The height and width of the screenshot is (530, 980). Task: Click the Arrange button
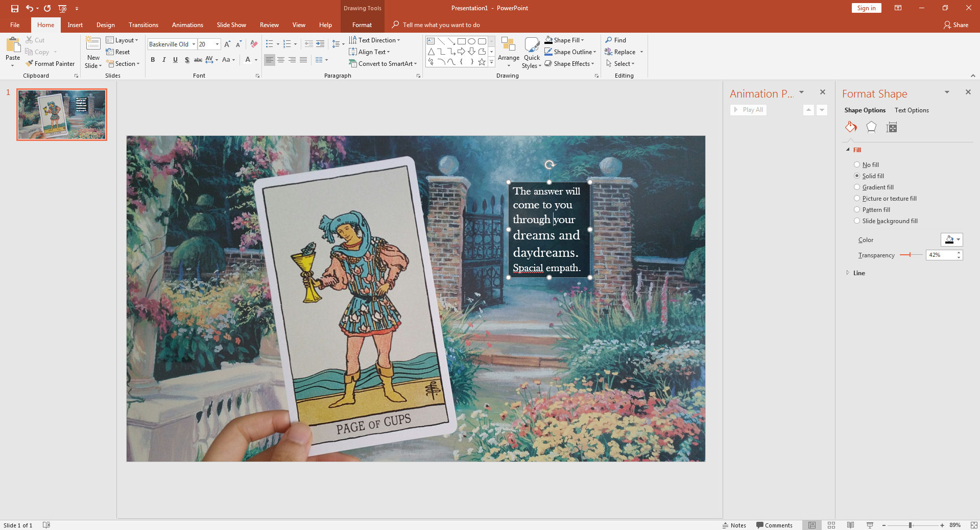coord(508,52)
